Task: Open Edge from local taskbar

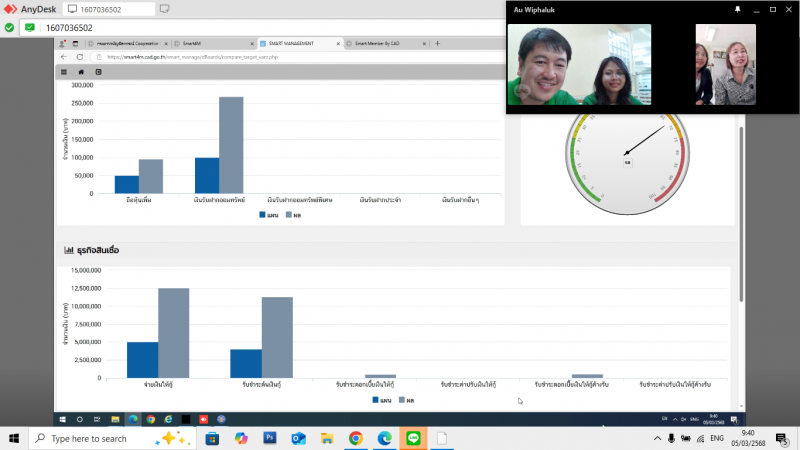Action: tap(384, 438)
